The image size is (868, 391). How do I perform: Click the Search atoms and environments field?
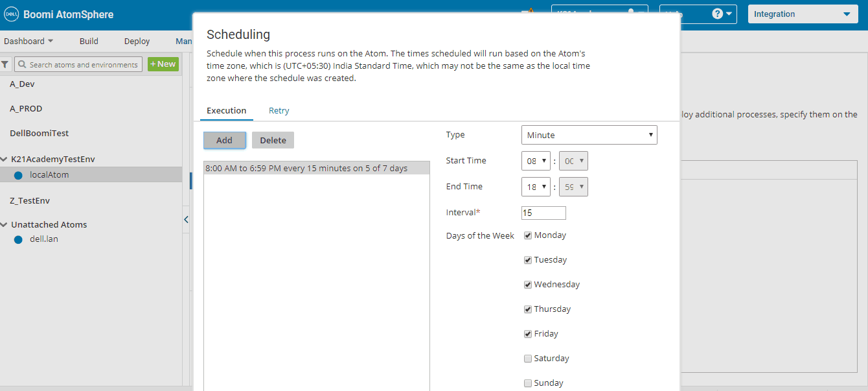click(x=78, y=64)
